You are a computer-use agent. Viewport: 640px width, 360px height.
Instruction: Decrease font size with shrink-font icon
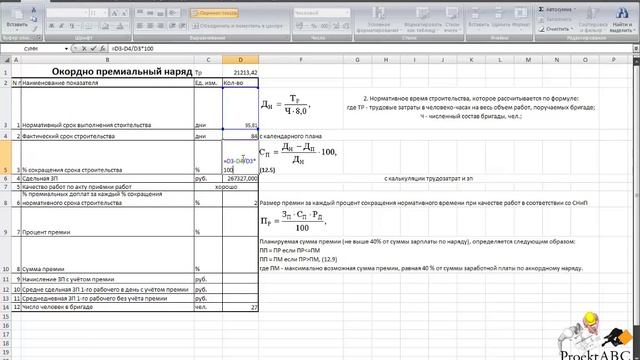(124, 13)
